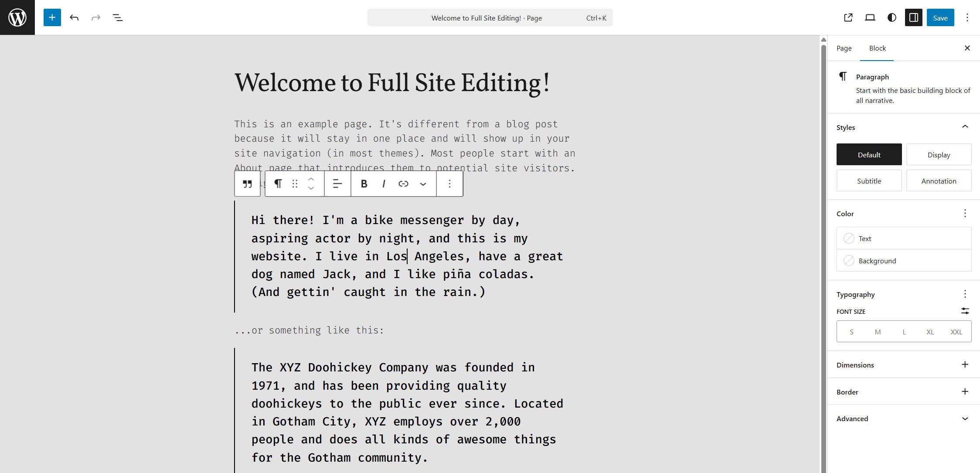Select font size XL

point(930,332)
